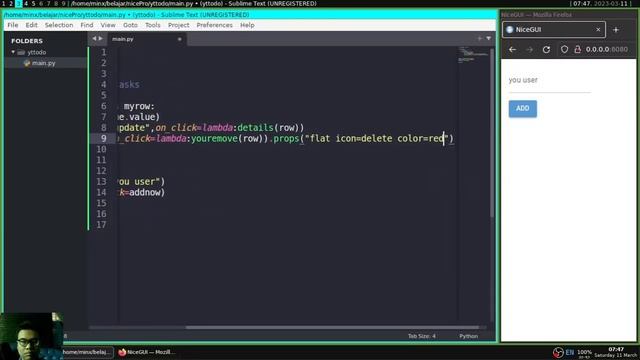Click line number 13 in the gutter
The image size is (640, 360).
point(101,182)
